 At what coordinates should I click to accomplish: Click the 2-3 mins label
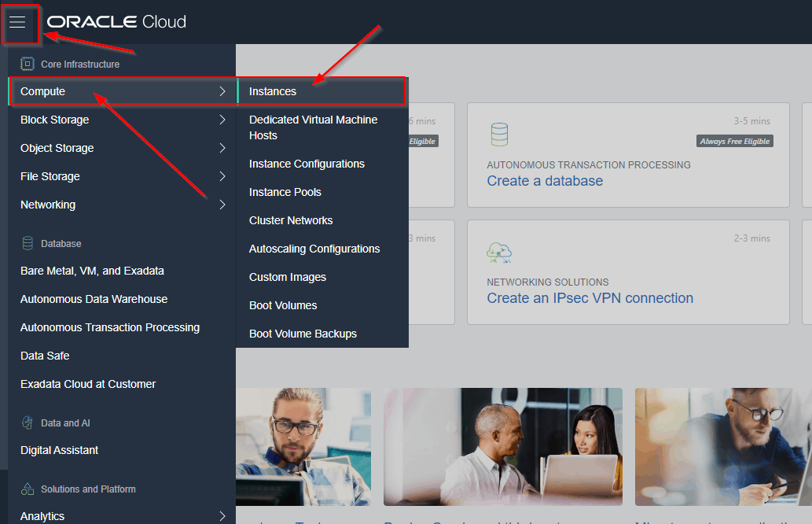click(752, 238)
